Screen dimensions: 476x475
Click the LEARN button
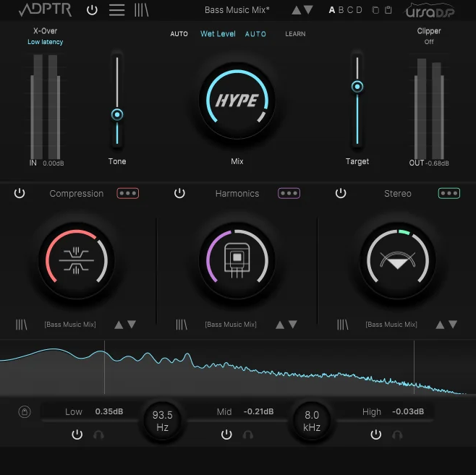[295, 34]
